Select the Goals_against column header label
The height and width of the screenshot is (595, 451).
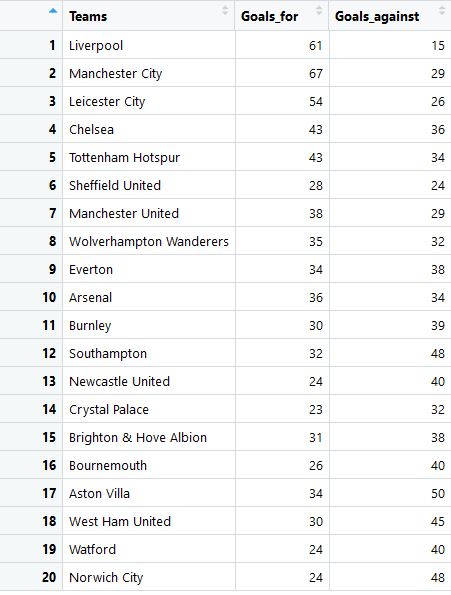pos(377,16)
